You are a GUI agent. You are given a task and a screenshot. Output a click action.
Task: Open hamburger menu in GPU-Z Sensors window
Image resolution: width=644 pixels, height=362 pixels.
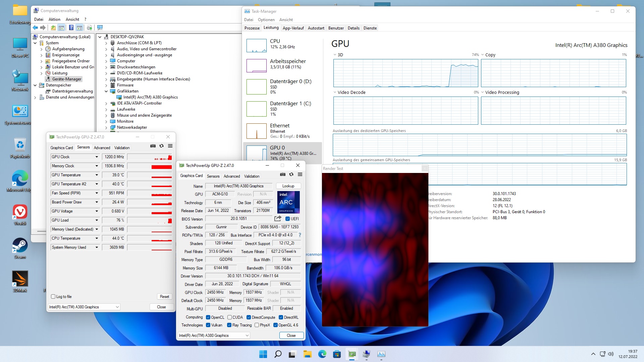point(170,146)
